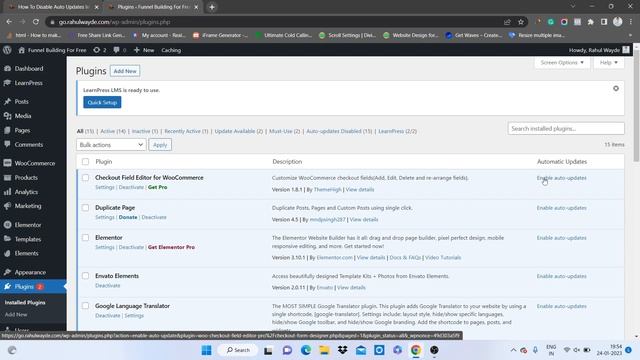
Task: Open Dashboard in the sidebar
Action: pos(29,69)
